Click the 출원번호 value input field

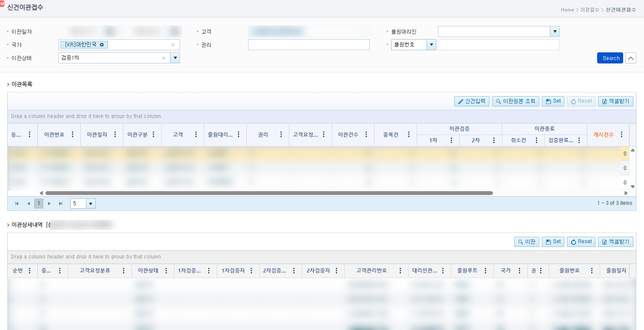point(498,45)
